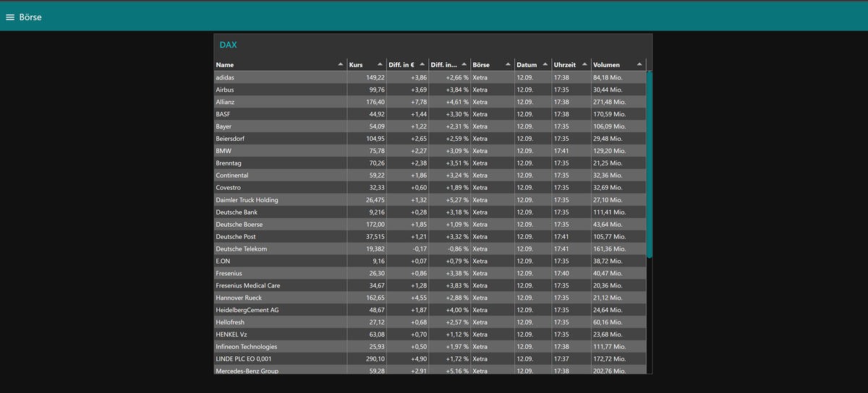Image resolution: width=868 pixels, height=393 pixels.
Task: Click Covestro percent +1,89 %
Action: [457, 188]
